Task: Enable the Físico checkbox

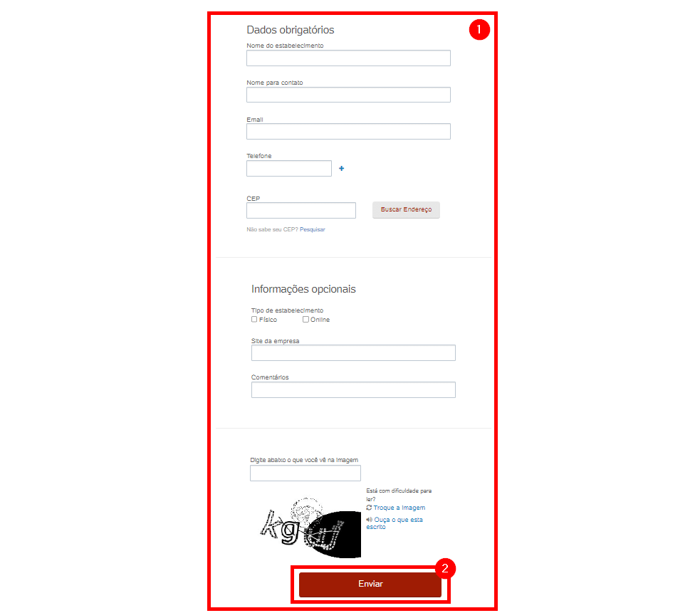Action: [254, 319]
